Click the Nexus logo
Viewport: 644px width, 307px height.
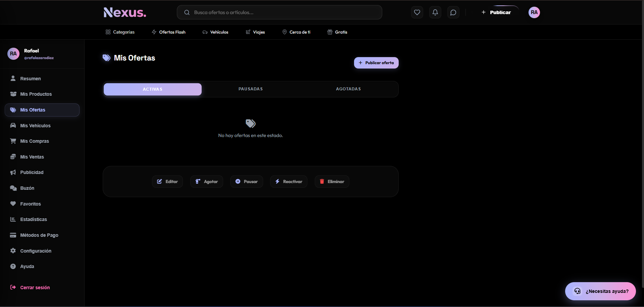(125, 12)
